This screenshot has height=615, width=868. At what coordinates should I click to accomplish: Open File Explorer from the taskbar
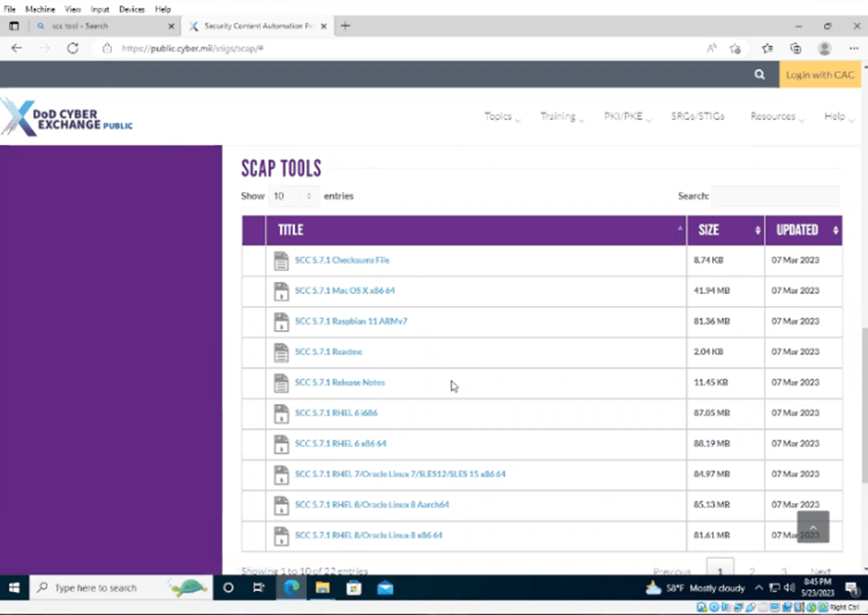(x=322, y=588)
